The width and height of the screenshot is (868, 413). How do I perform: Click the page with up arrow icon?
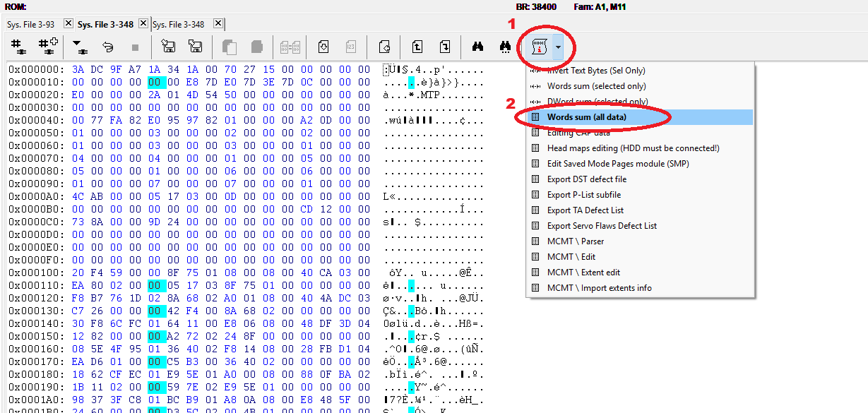coord(417,47)
